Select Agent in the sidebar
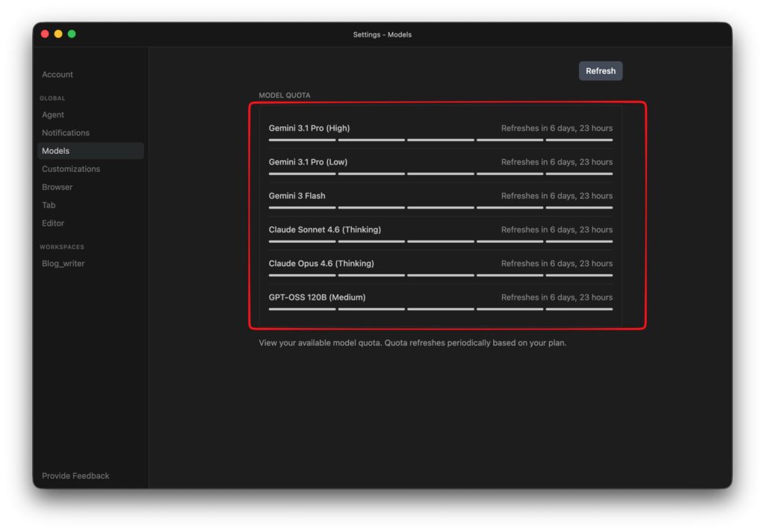 click(x=53, y=115)
